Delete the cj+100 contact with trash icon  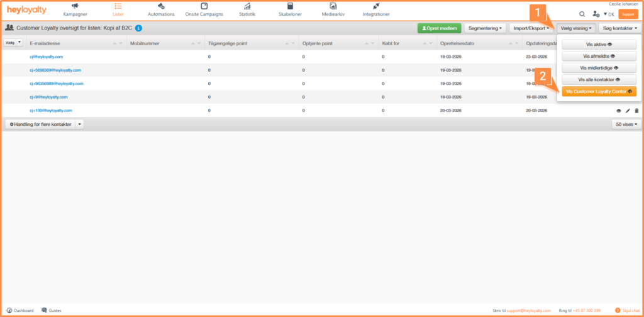coord(636,111)
